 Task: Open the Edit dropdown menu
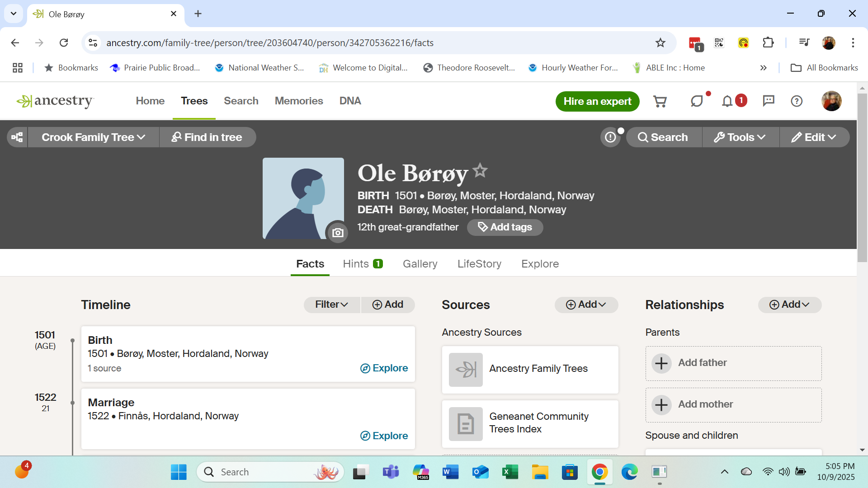point(814,137)
